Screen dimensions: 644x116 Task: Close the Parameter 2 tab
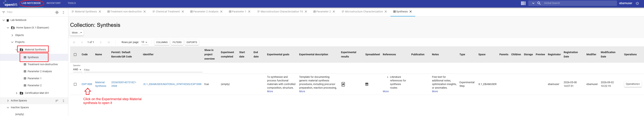coord(334,12)
